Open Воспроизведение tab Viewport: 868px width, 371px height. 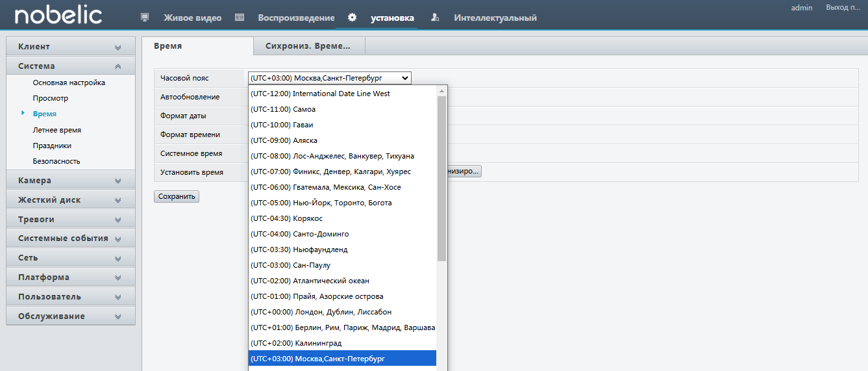296,18
